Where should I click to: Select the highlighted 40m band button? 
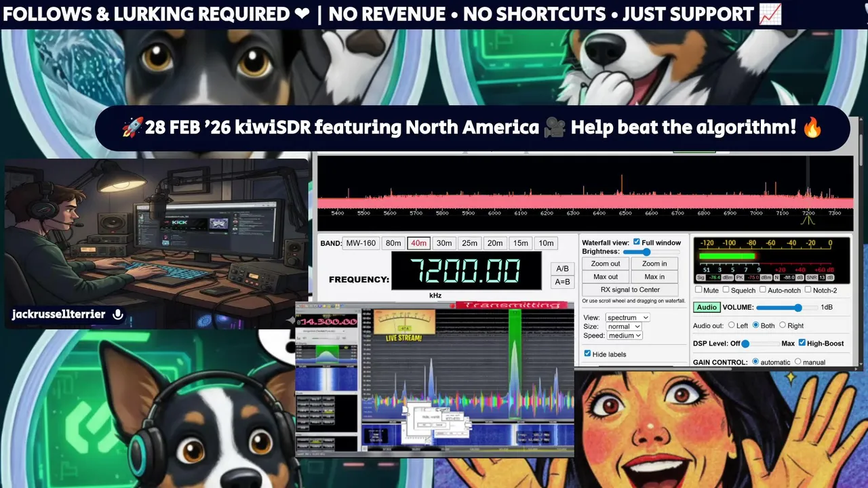click(x=418, y=243)
